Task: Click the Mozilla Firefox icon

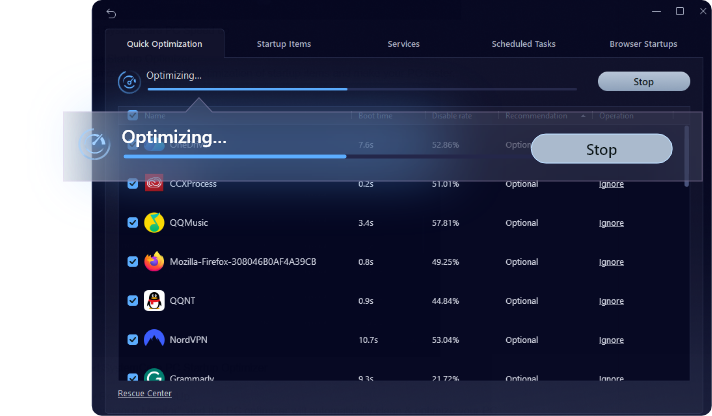Action: coord(154,262)
